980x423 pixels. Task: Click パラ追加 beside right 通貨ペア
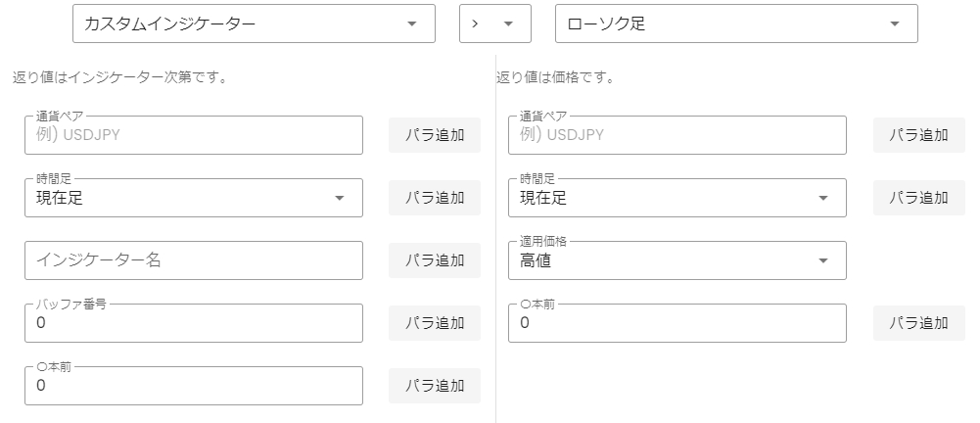[x=918, y=135]
